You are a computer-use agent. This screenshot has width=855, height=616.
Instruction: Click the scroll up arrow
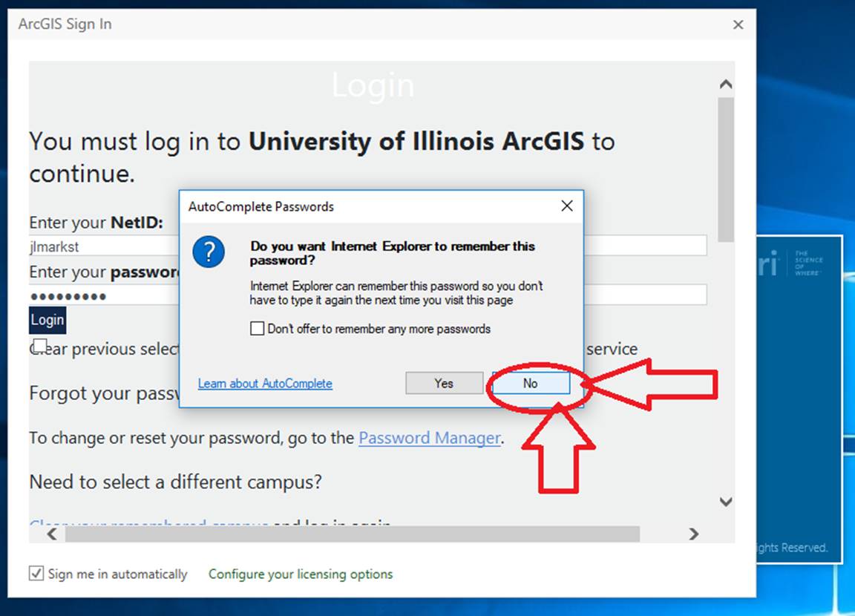pyautogui.click(x=726, y=84)
